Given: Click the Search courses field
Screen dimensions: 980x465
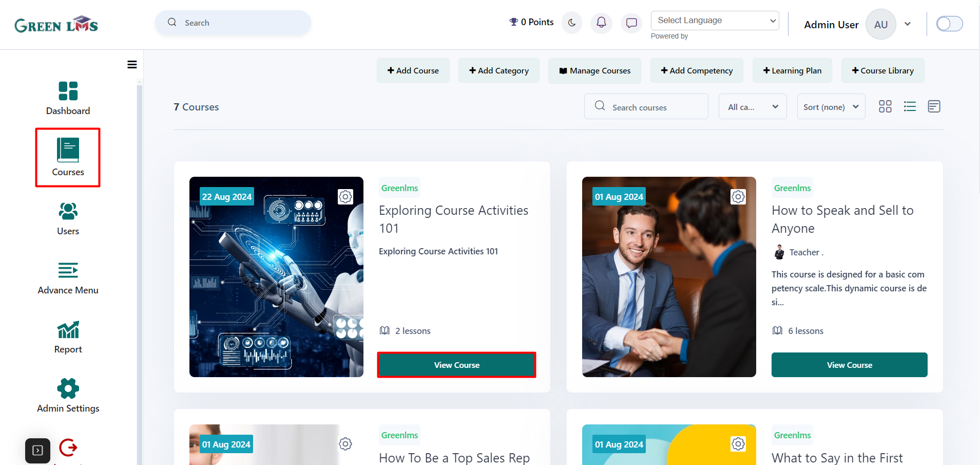Looking at the screenshot, I should coord(646,107).
